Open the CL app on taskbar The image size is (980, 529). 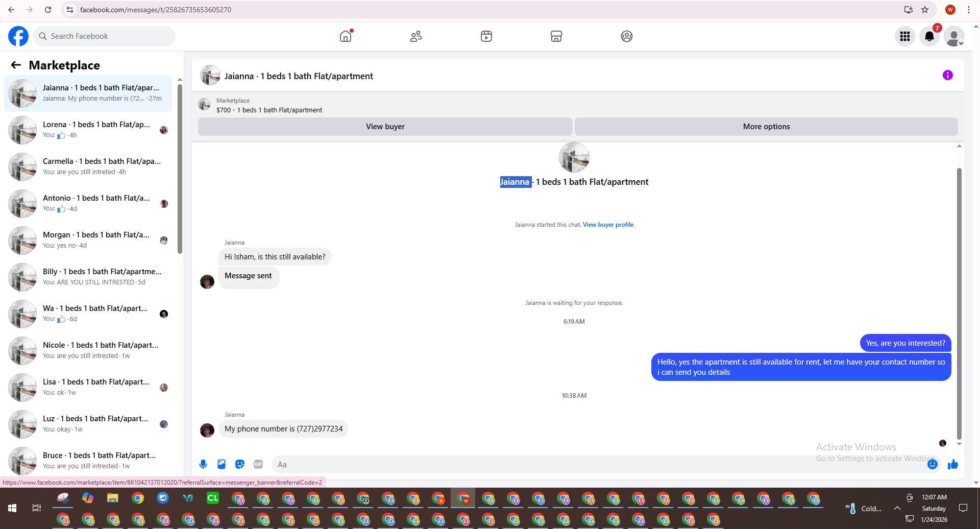click(x=213, y=498)
